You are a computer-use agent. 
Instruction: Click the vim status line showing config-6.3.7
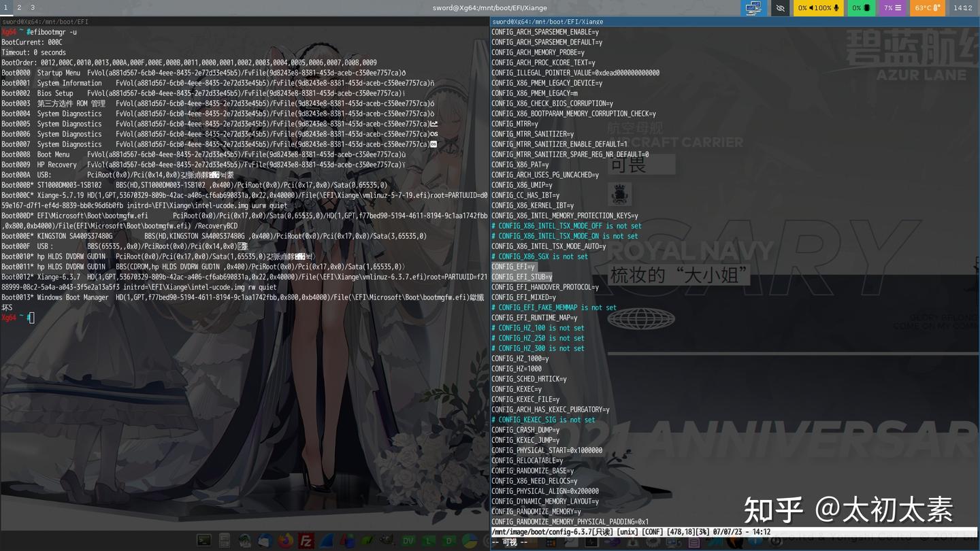click(538, 532)
